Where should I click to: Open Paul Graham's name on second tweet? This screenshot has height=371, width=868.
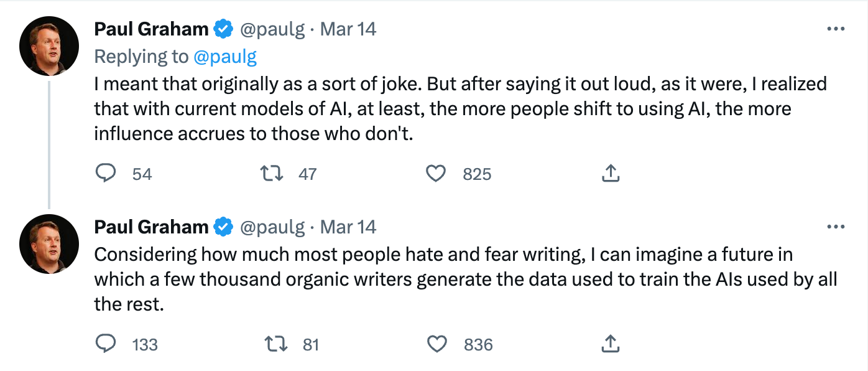point(151,227)
